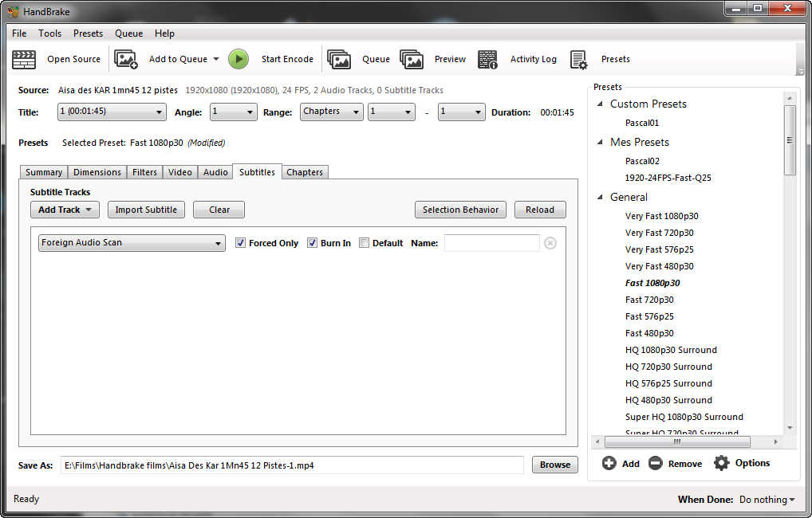The height and width of the screenshot is (518, 812).
Task: Open the Title dropdown
Action: tap(112, 112)
